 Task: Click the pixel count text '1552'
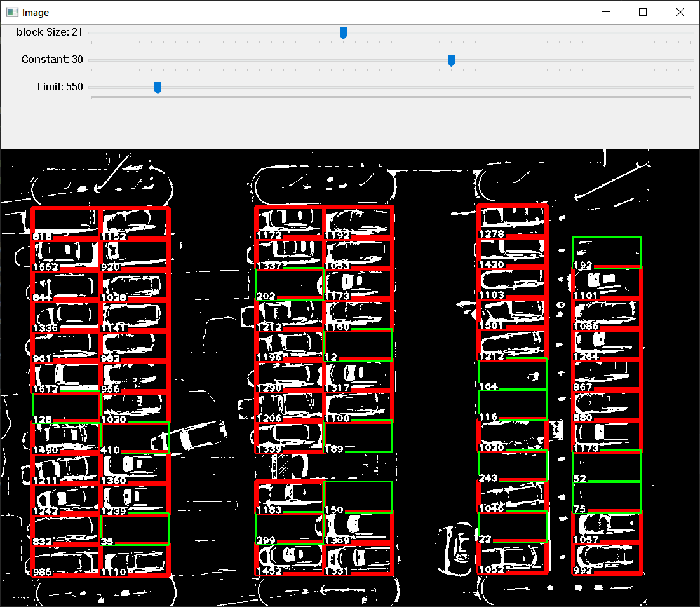[46, 267]
